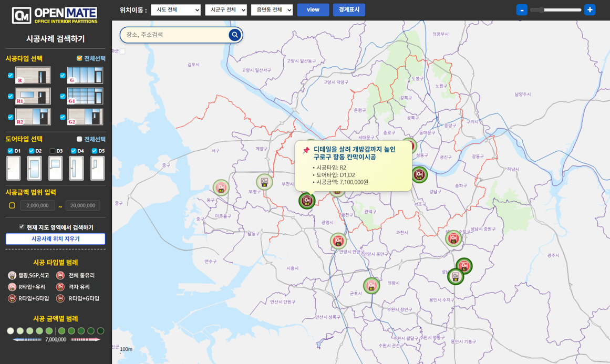
Task: Enable the 시공금액 range checkbox
Action: coord(12,205)
